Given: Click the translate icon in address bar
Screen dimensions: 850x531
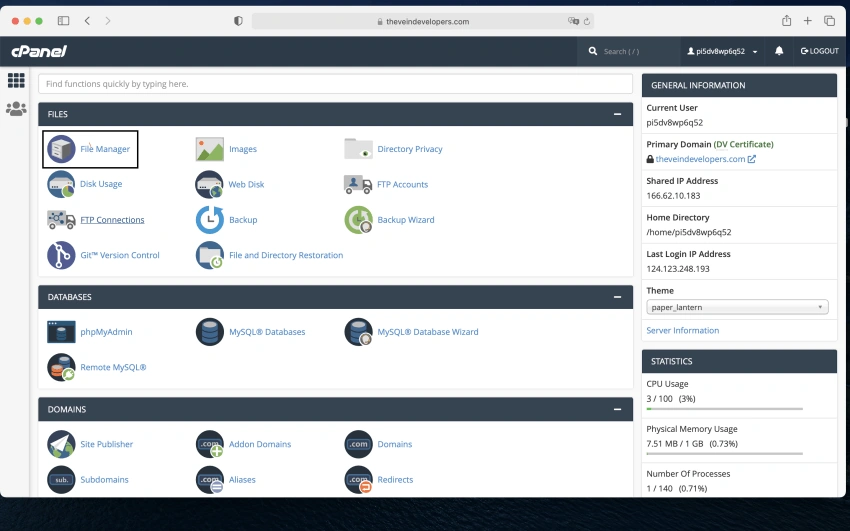Looking at the screenshot, I should click(573, 21).
